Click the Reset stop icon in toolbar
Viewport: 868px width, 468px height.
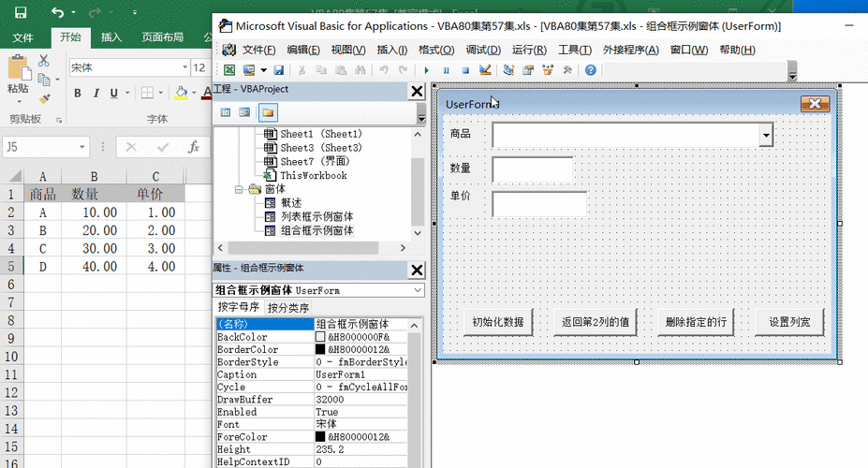tap(465, 70)
